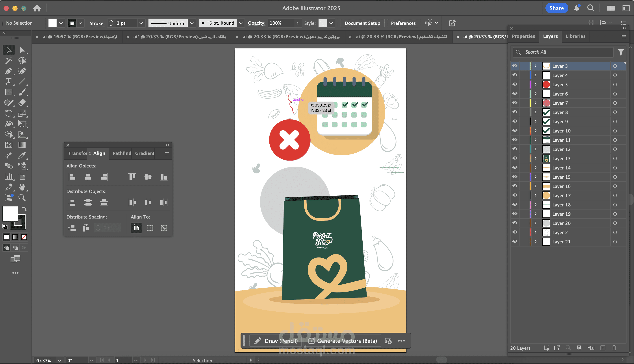Switch to the Libraries tab
Image resolution: width=634 pixels, height=364 pixels.
(575, 36)
